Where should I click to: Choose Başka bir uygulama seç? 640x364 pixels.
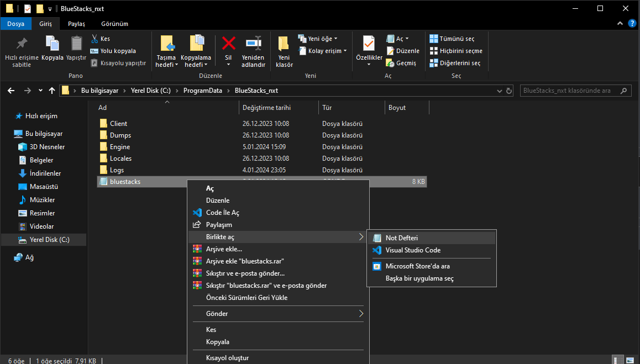pyautogui.click(x=432, y=278)
